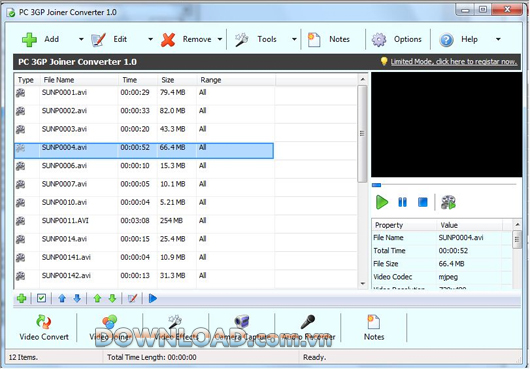Pause the preview playback

click(402, 202)
